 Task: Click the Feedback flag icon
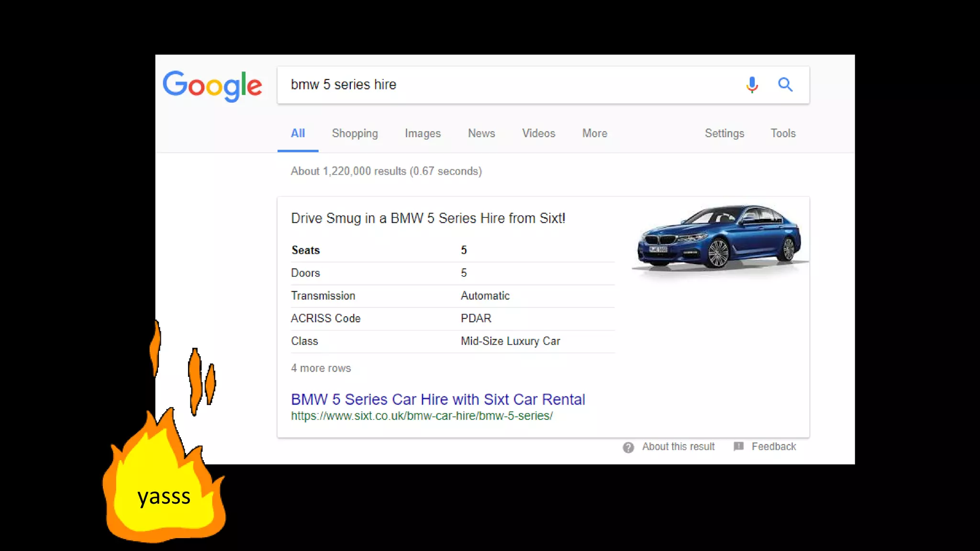pos(738,446)
